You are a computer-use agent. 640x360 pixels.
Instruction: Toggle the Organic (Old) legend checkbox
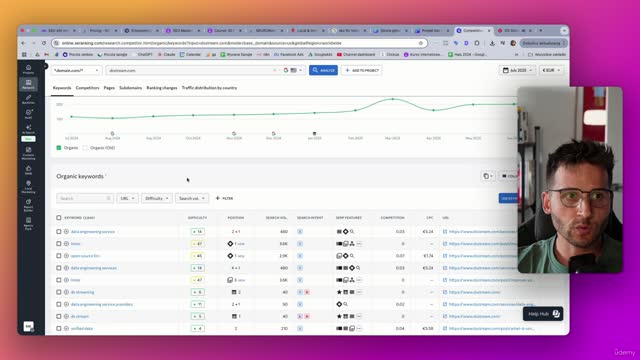pyautogui.click(x=85, y=148)
